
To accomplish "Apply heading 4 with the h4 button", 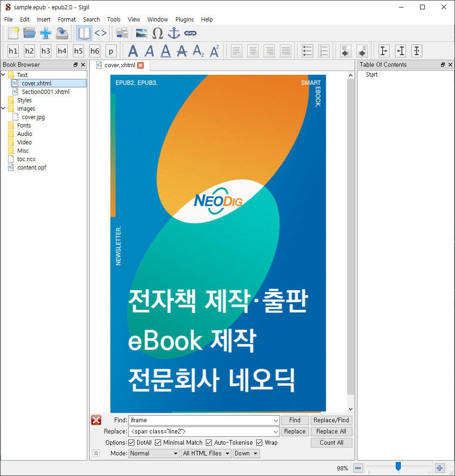I will tap(62, 51).
